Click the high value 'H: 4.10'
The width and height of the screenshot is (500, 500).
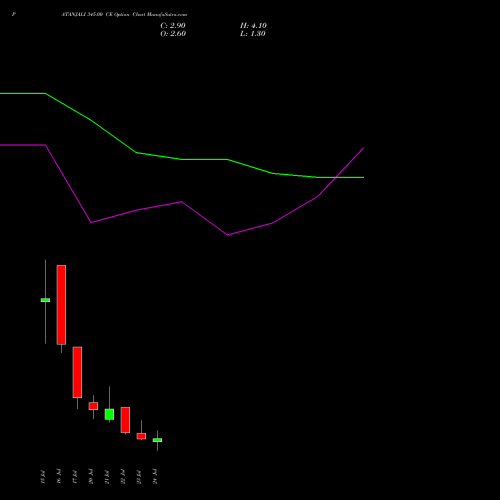pyautogui.click(x=253, y=26)
